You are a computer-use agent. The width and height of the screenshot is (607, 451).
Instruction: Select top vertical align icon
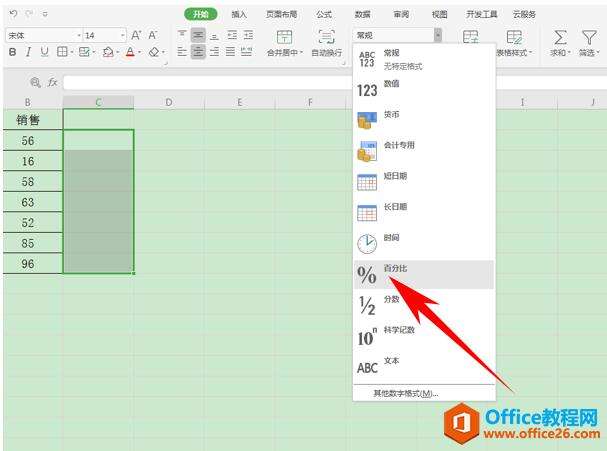click(x=182, y=35)
